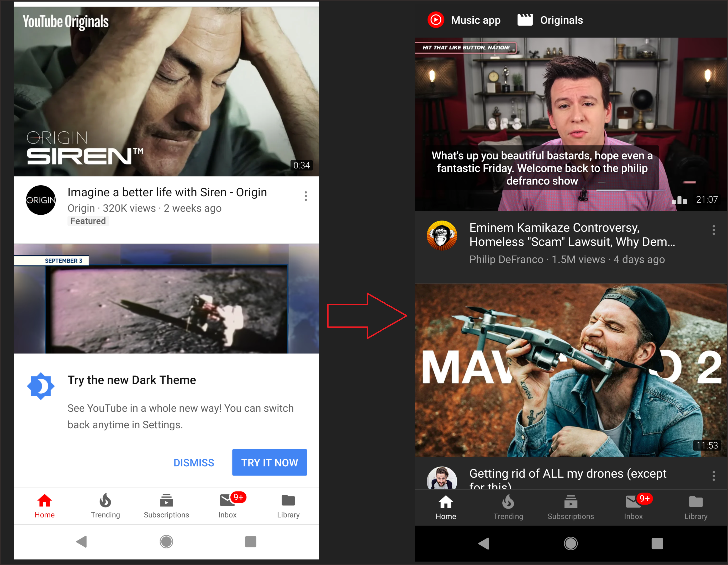Click the 21:07 duration badge
Viewport: 728px width, 565px height.
[x=707, y=200]
